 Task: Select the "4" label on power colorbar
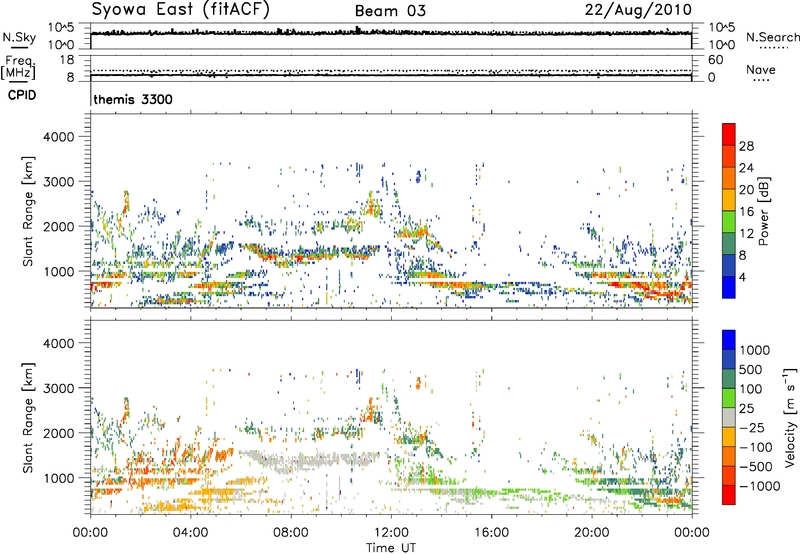pos(742,278)
